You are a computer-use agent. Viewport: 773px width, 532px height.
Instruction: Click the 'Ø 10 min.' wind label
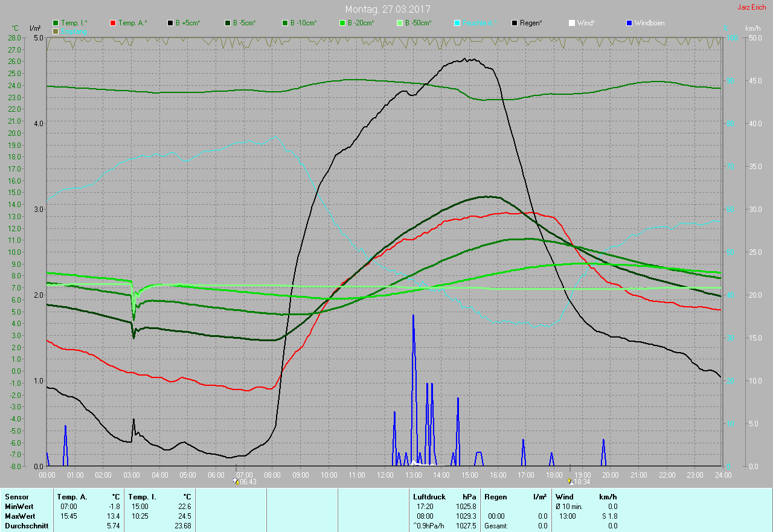coord(569,507)
